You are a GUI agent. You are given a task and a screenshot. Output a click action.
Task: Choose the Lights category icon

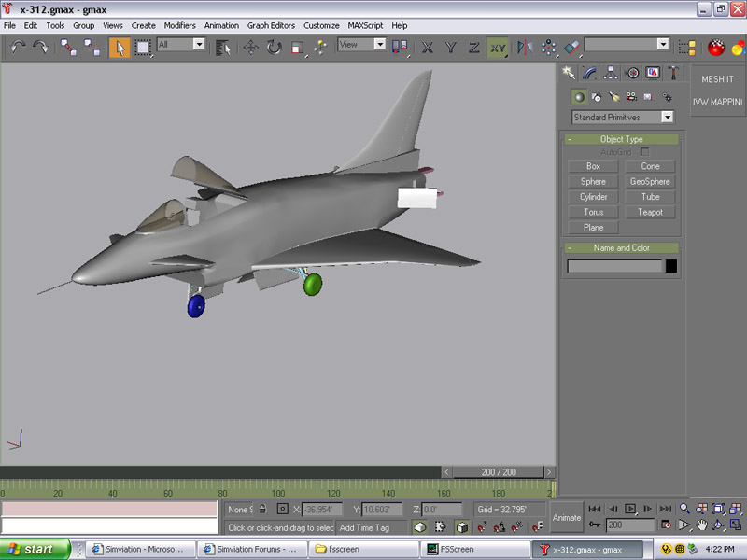tap(613, 97)
